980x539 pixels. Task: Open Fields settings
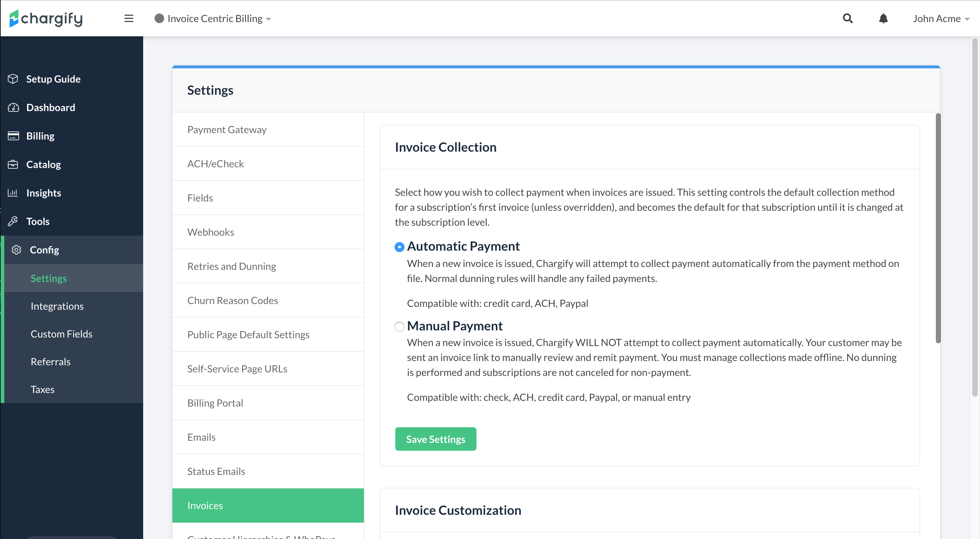click(x=268, y=198)
